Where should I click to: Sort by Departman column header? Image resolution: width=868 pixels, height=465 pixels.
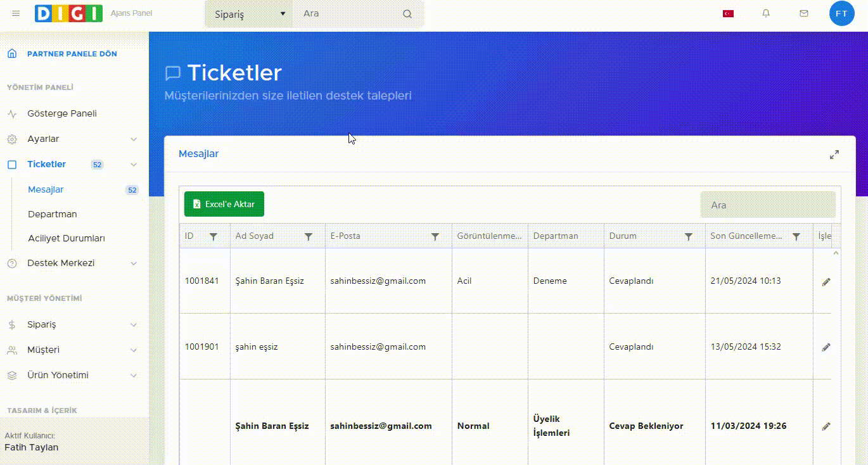click(556, 236)
